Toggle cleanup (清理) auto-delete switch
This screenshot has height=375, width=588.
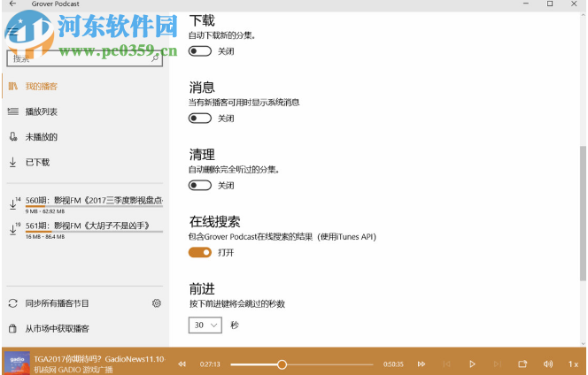point(200,186)
